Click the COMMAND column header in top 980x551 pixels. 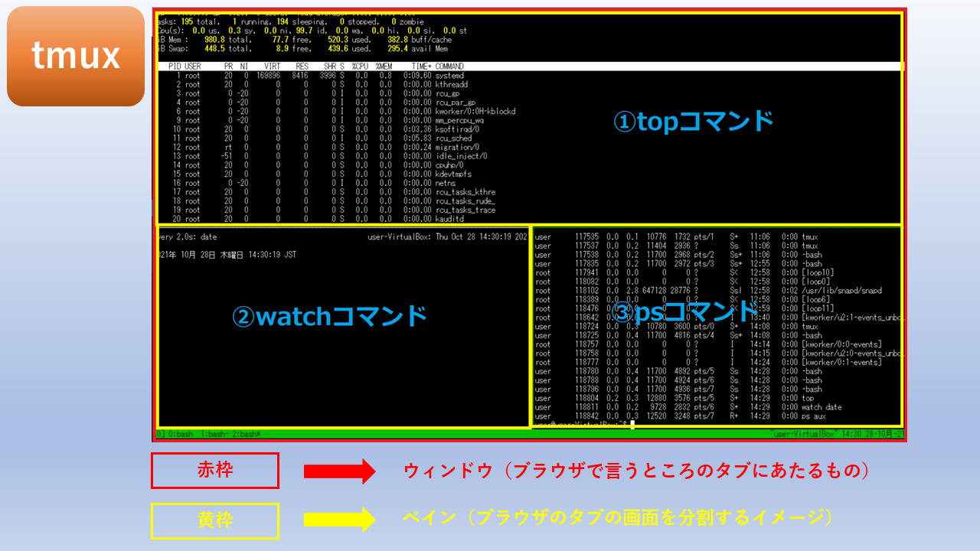[x=449, y=67]
